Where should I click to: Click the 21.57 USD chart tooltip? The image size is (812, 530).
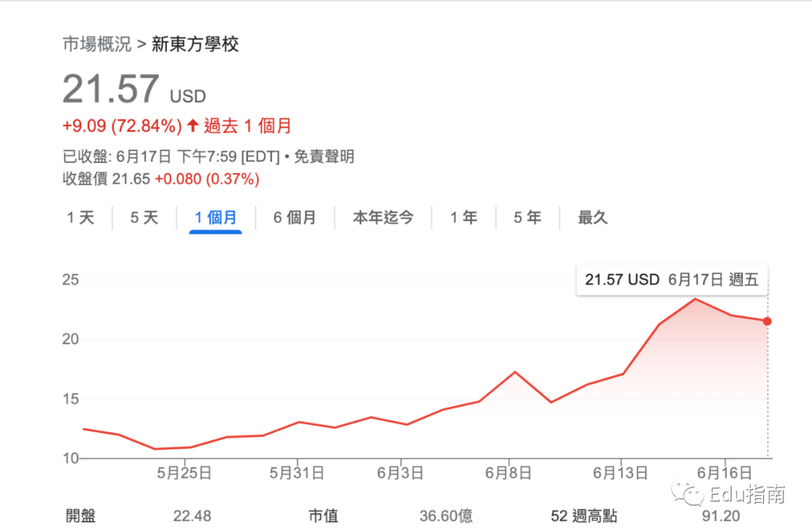671,280
